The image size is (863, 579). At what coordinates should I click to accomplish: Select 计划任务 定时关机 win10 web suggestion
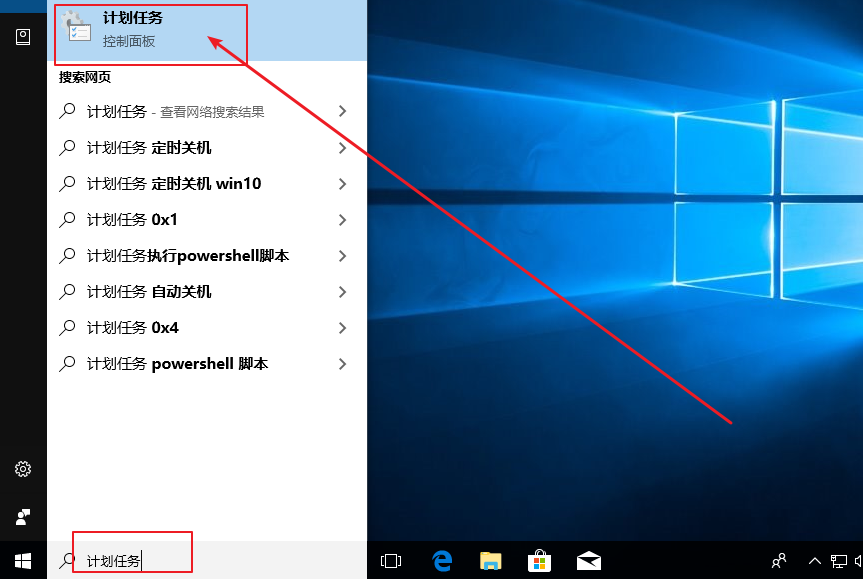(x=173, y=184)
